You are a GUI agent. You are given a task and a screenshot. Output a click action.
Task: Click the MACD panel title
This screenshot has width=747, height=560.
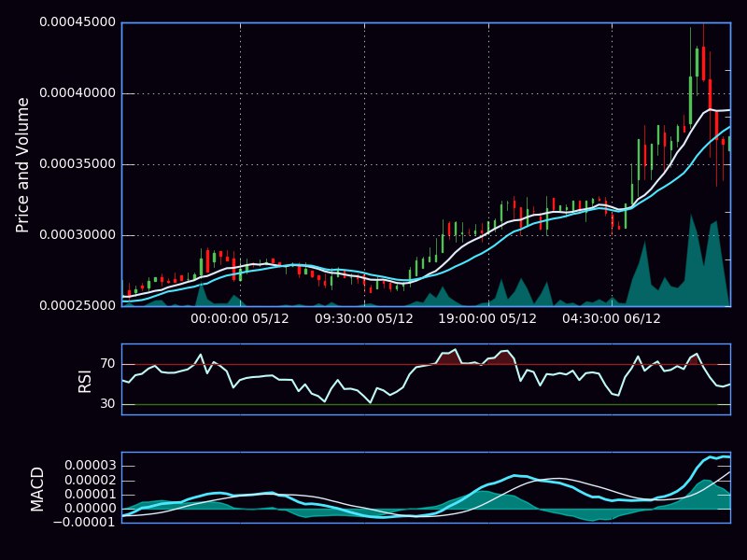tap(37, 489)
